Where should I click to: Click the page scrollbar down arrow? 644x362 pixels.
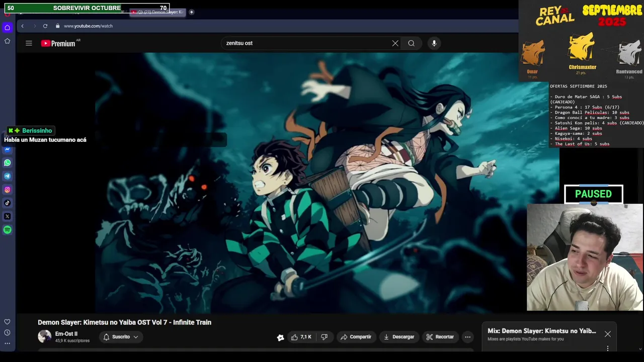click(640, 349)
